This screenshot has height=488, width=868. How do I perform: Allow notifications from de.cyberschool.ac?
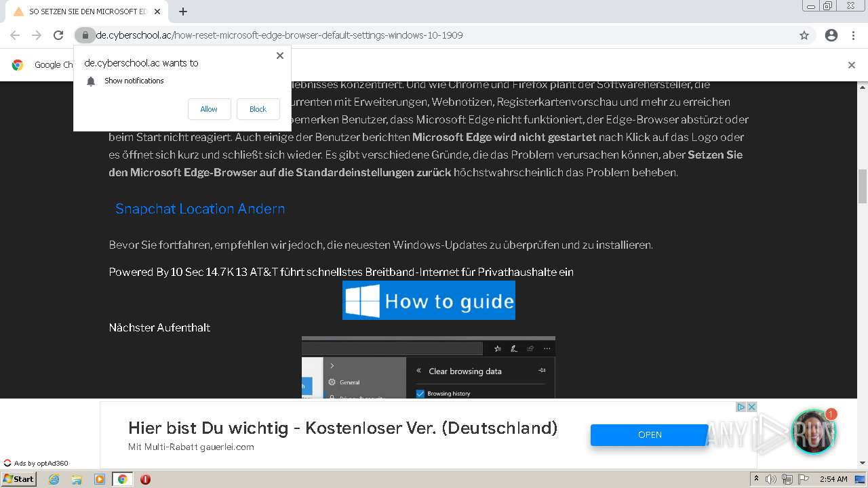209,109
